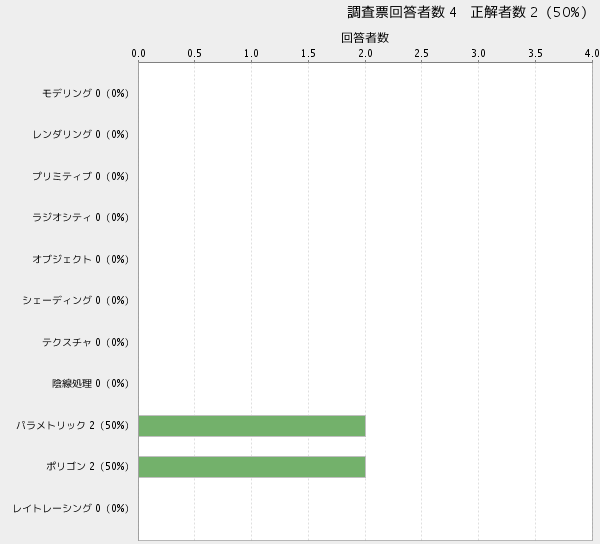600x544 pixels.
Task: Click the 陰線処理 0 (0%) label
Action: tap(91, 383)
